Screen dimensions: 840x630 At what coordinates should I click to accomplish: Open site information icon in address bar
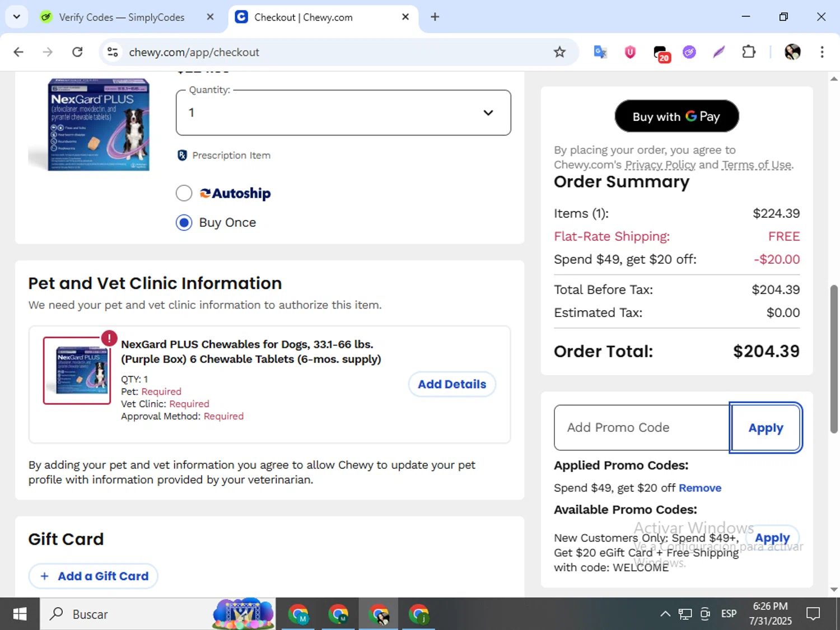click(x=113, y=52)
